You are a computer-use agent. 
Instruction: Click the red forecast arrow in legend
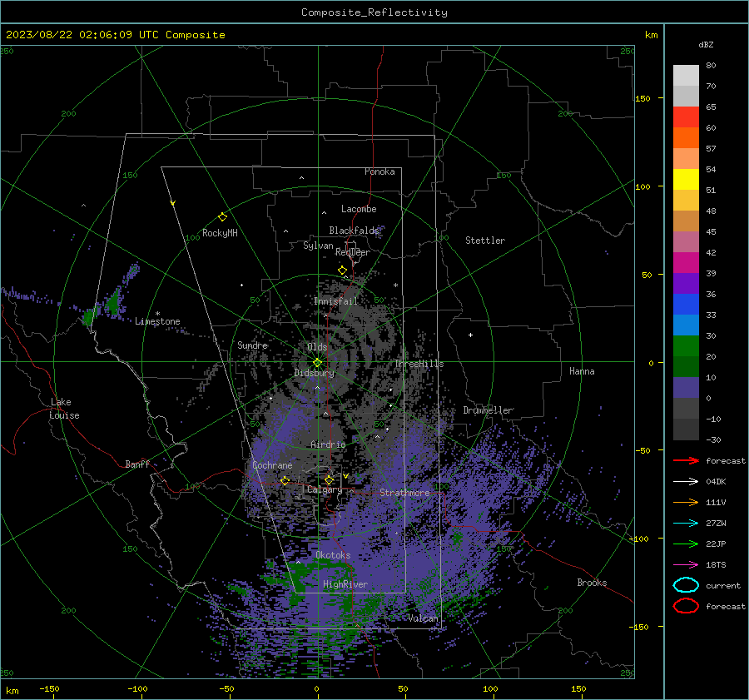tap(686, 460)
